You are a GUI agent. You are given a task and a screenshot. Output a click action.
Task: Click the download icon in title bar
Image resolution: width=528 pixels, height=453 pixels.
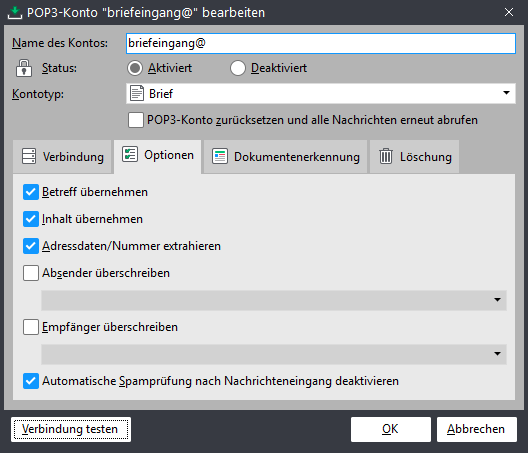(14, 13)
